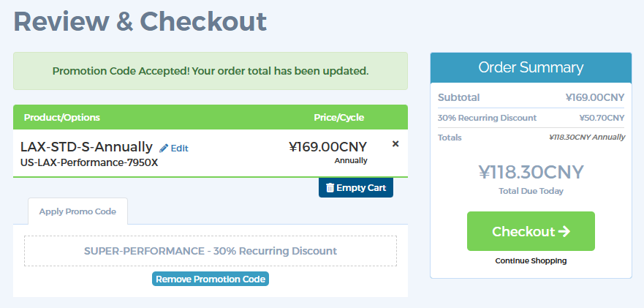Click the Remove Promotion Code button

click(x=211, y=279)
